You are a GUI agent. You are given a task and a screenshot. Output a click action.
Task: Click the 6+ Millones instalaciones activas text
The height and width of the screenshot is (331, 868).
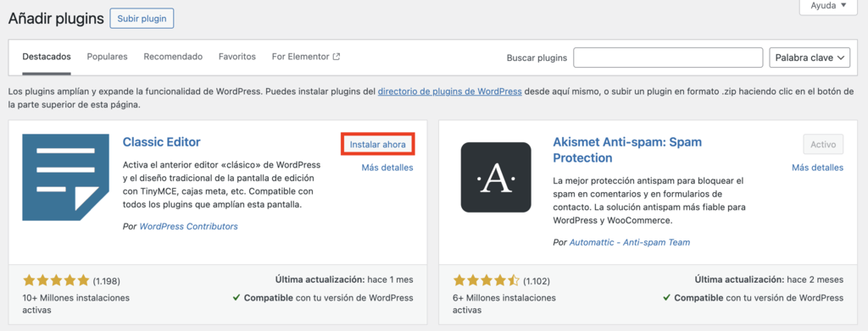click(x=504, y=304)
